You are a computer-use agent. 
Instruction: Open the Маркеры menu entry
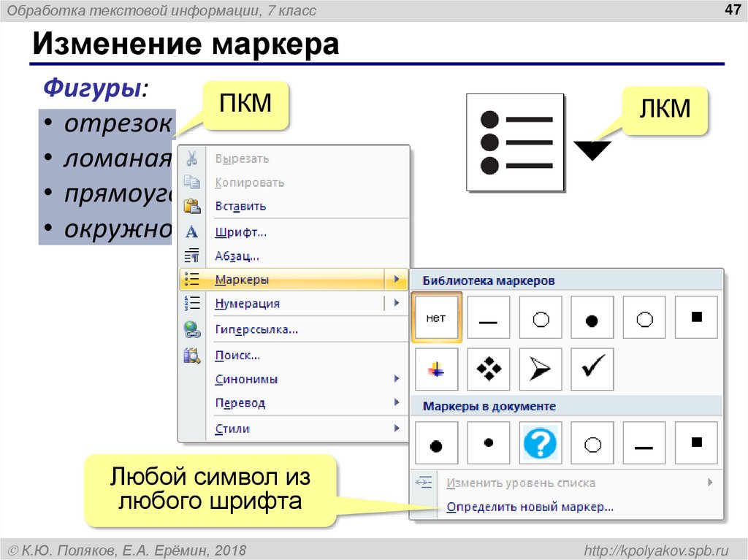pos(294,280)
